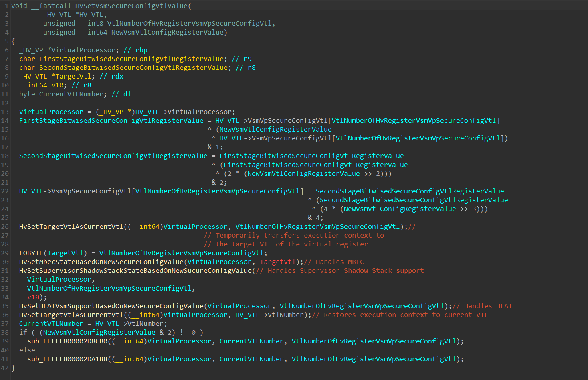Select v10 in the __int64 declaration
This screenshot has height=380, width=588.
coord(57,85)
